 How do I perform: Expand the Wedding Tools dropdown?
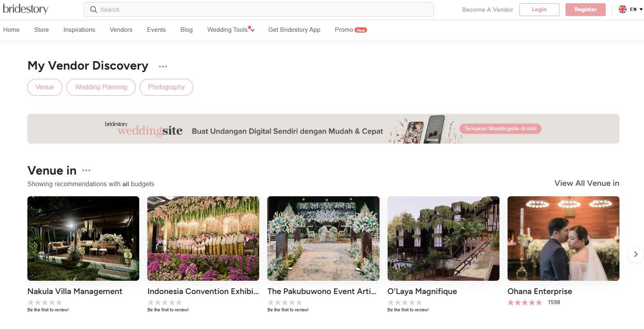(x=231, y=30)
